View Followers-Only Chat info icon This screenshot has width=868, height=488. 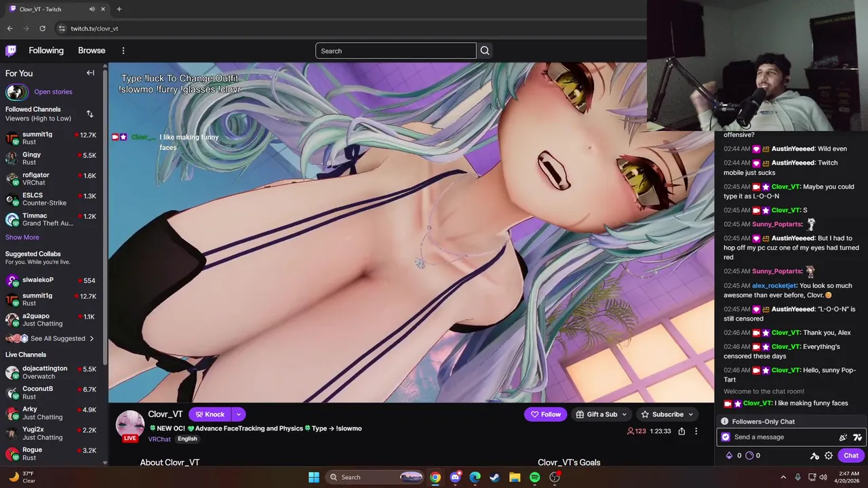coord(724,422)
